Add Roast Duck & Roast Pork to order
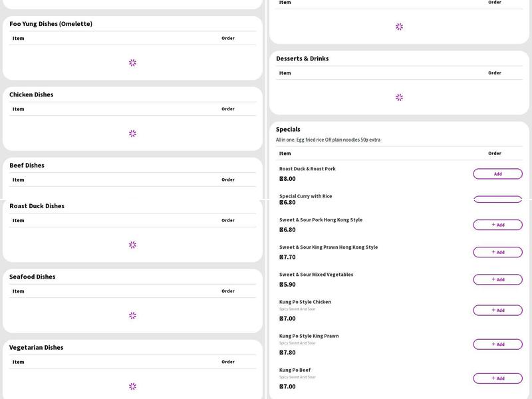Viewport: 532px width, 399px height. [497, 174]
